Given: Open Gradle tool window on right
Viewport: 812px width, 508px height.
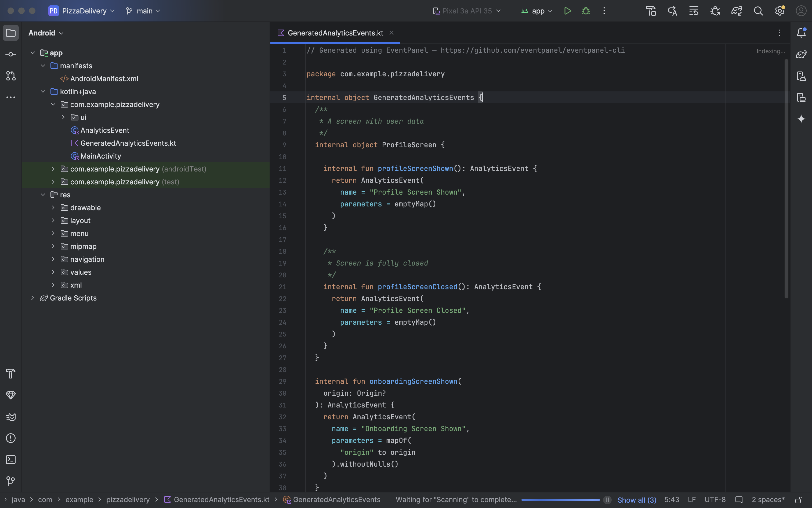Looking at the screenshot, I should click(x=801, y=54).
